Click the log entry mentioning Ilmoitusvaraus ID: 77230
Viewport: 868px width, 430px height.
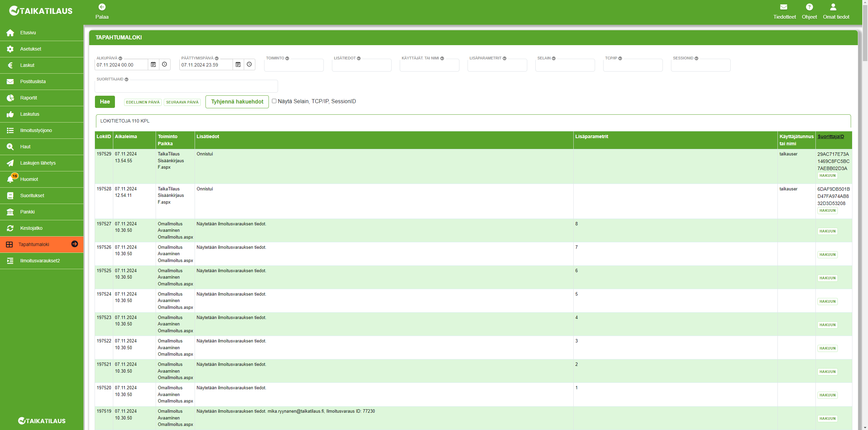285,411
